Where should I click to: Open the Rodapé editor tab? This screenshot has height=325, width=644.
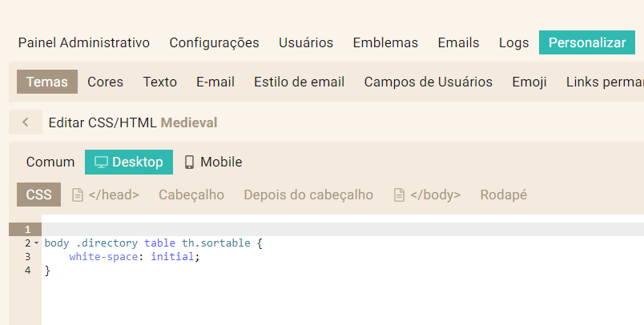coord(504,195)
